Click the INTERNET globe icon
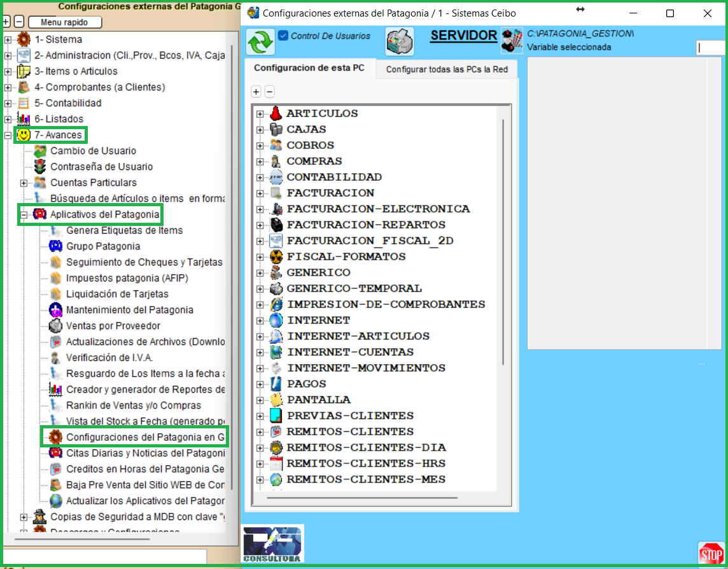728x569 pixels. [x=276, y=320]
